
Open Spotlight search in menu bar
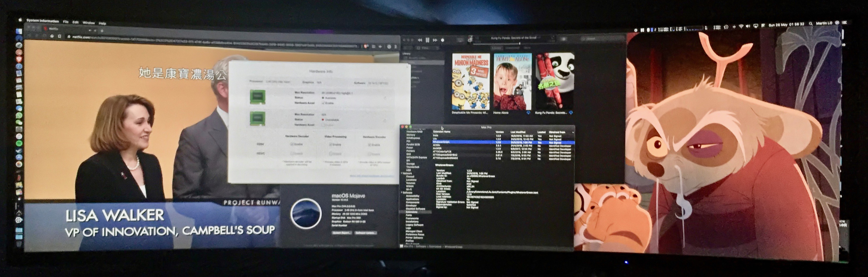pos(810,24)
